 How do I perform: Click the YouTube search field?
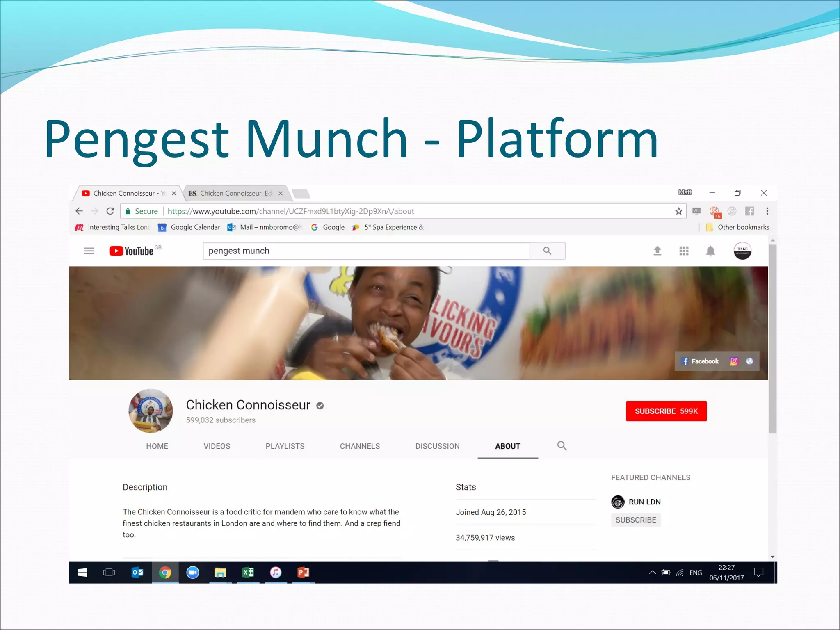point(366,251)
